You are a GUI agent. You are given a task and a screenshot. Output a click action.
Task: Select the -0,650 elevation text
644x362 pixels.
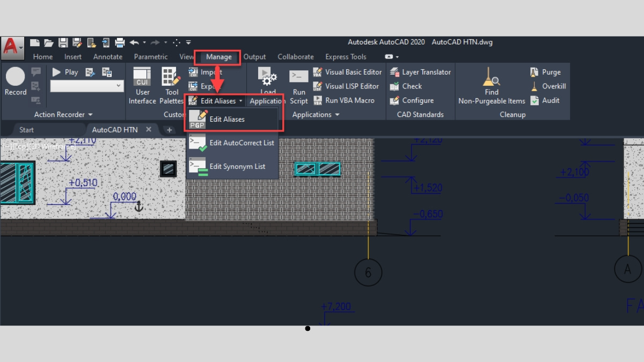tap(428, 214)
